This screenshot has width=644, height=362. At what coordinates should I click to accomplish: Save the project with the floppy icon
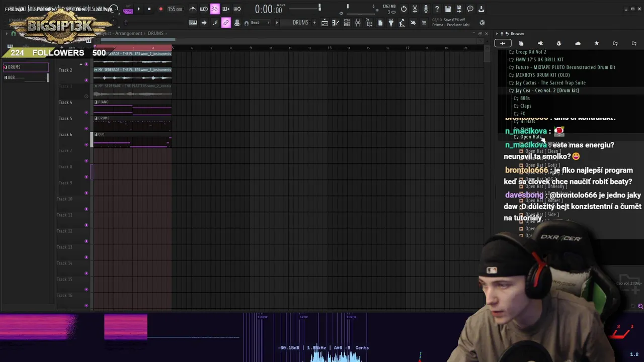[448, 9]
